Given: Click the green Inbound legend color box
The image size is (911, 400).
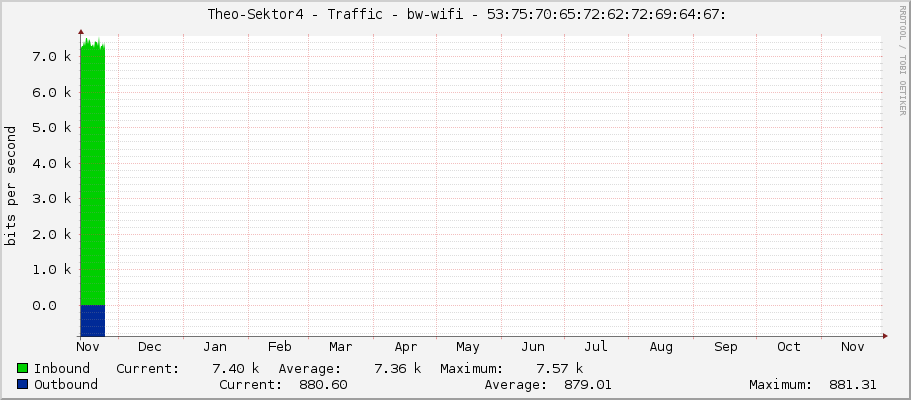Looking at the screenshot, I should click(23, 369).
